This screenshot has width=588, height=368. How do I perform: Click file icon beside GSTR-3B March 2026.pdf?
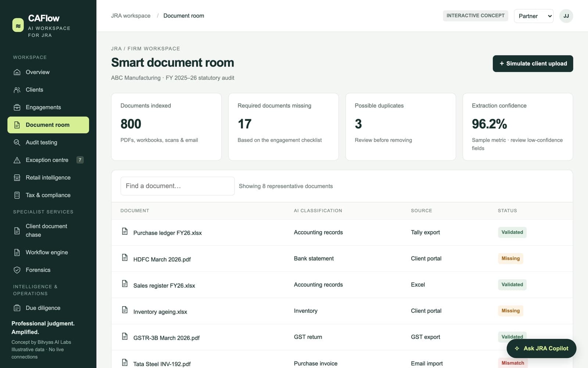click(x=125, y=336)
